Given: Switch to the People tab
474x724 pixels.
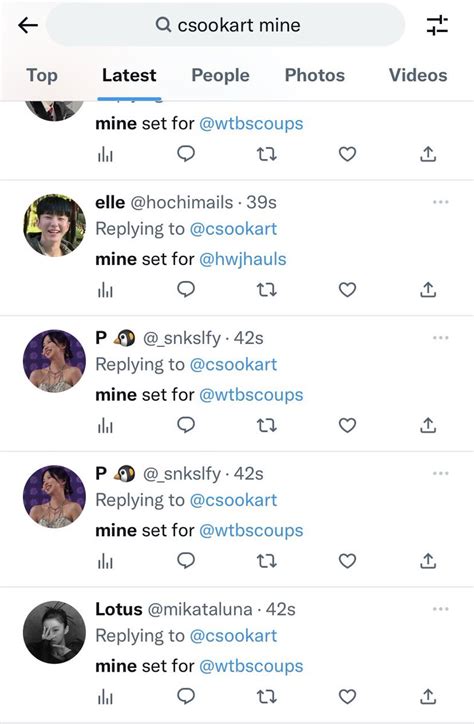Looking at the screenshot, I should point(220,75).
